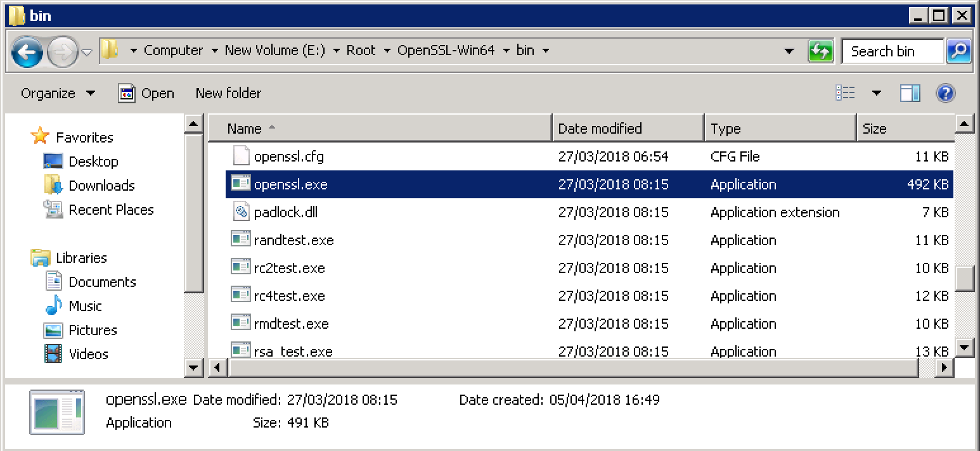Click the openssl.cfg file icon

point(241,156)
